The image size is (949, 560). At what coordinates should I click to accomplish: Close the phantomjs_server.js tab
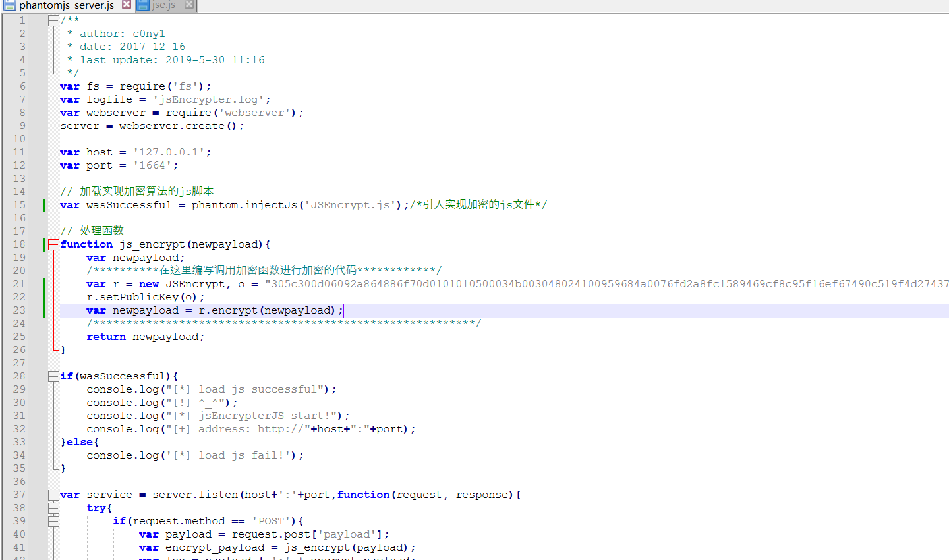[127, 5]
